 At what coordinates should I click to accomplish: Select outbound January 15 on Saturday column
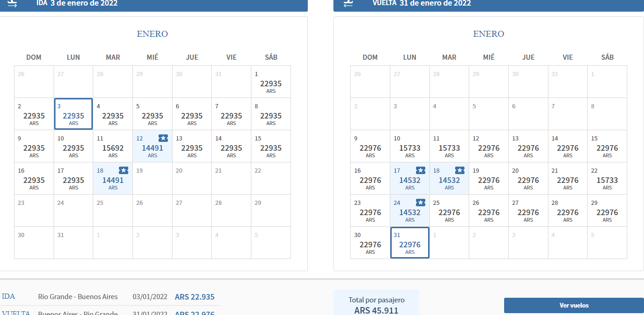click(271, 147)
